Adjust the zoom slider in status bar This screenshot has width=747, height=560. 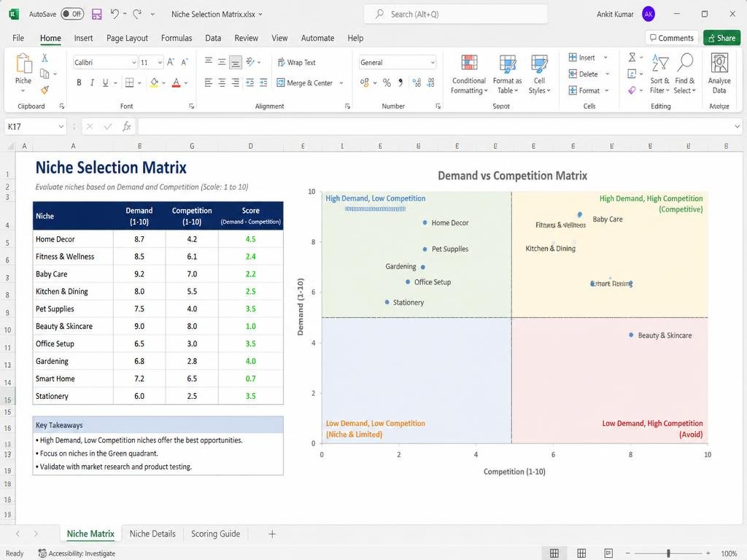click(668, 553)
